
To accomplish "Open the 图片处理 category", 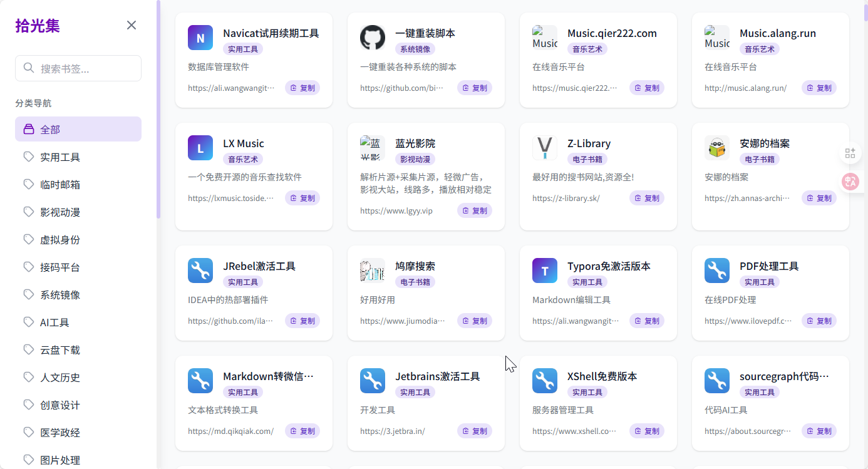I will [78, 460].
